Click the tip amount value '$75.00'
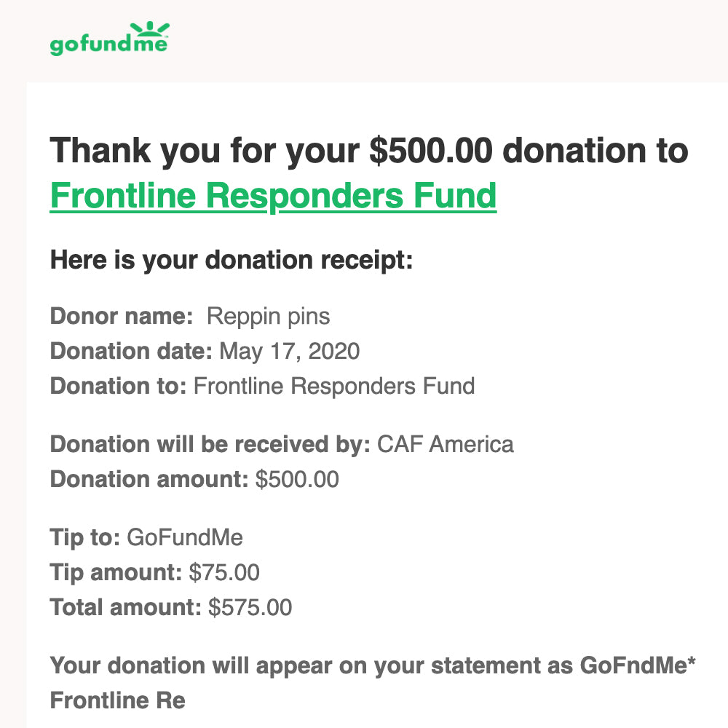 click(224, 572)
